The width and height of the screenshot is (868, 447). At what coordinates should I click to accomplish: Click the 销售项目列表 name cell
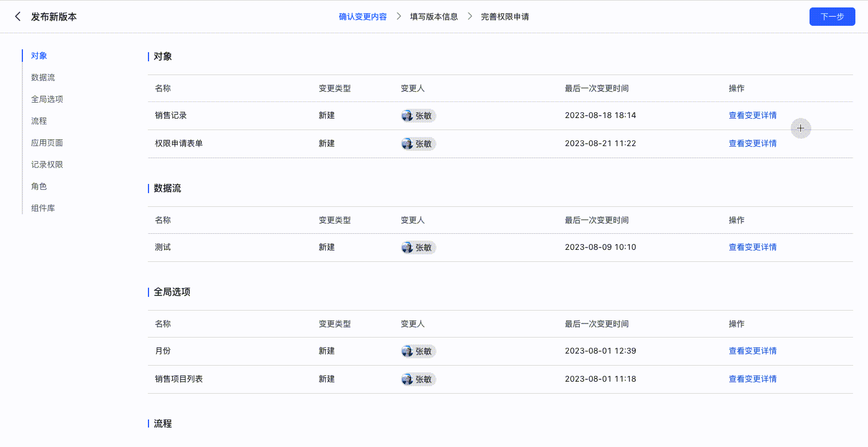point(179,379)
